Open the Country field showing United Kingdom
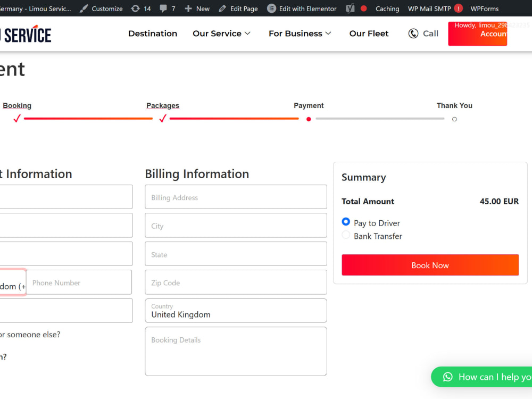Viewport: 532px width, 399px height. pos(236,311)
